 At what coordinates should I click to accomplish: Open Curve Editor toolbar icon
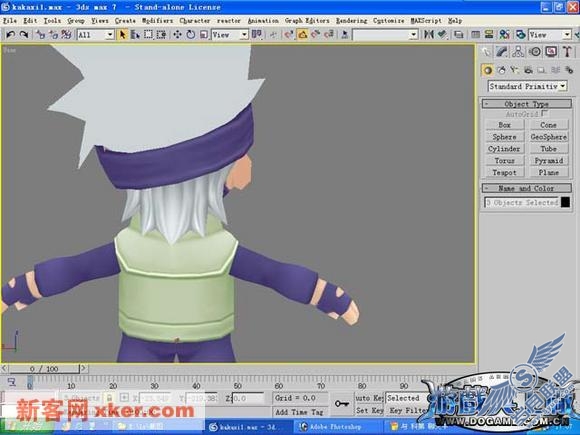[476, 34]
